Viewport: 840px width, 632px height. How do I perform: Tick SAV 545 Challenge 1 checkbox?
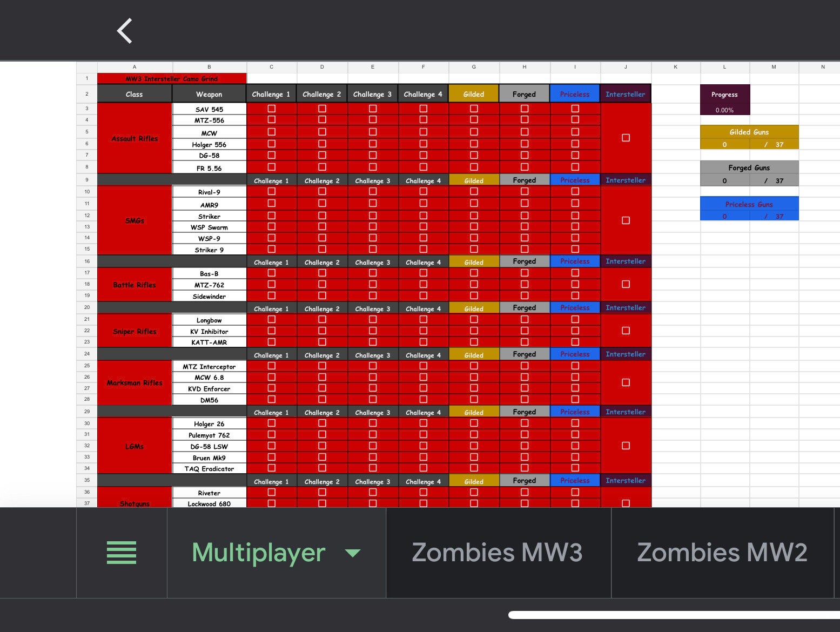pyautogui.click(x=272, y=109)
